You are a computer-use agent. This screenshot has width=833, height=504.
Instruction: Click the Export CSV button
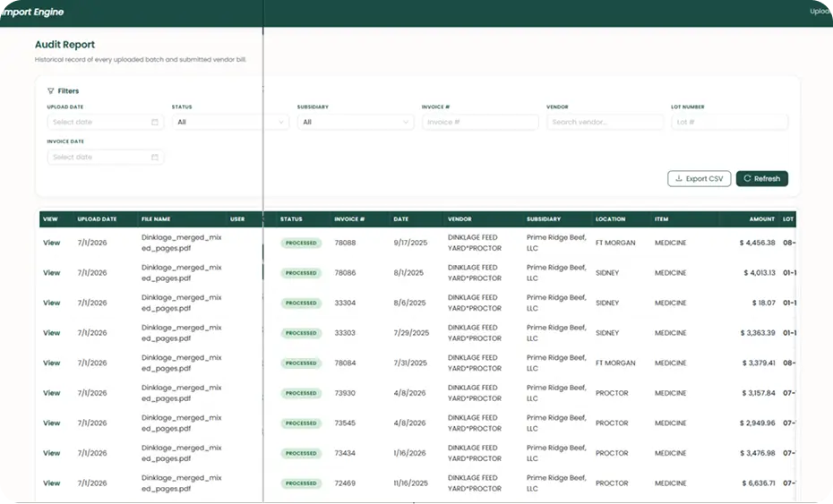click(700, 178)
